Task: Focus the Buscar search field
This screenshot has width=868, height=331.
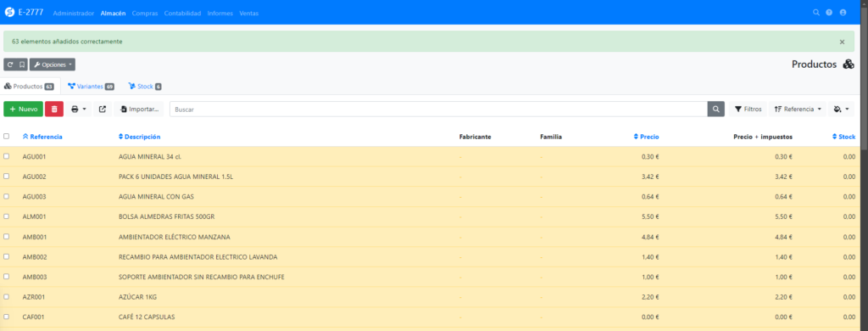Action: [438, 109]
